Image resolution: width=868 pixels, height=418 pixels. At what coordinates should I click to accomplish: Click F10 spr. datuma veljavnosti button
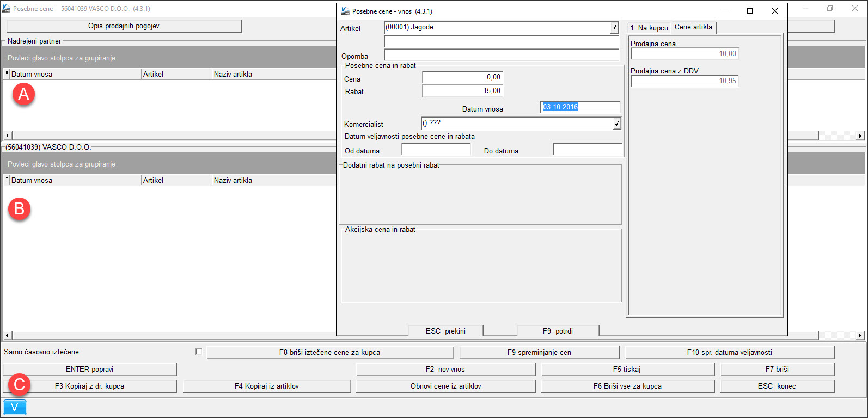730,352
